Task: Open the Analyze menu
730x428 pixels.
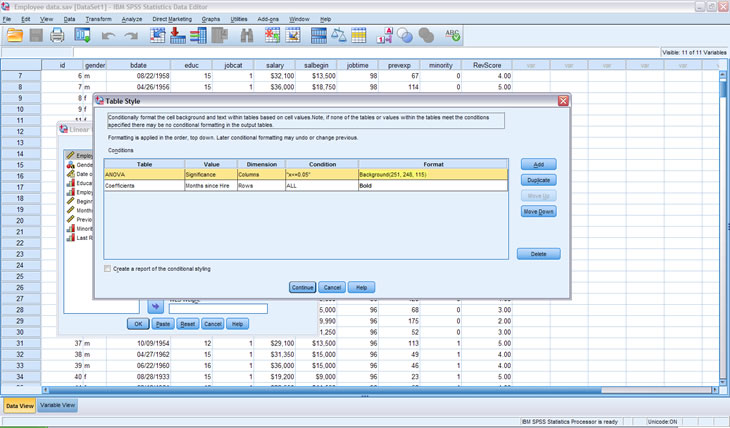Action: click(x=131, y=19)
